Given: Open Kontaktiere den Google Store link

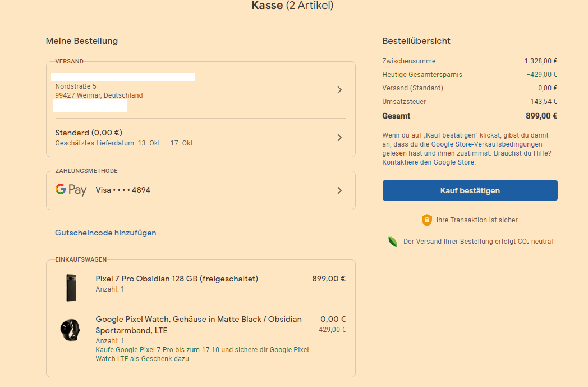Looking at the screenshot, I should (428, 162).
